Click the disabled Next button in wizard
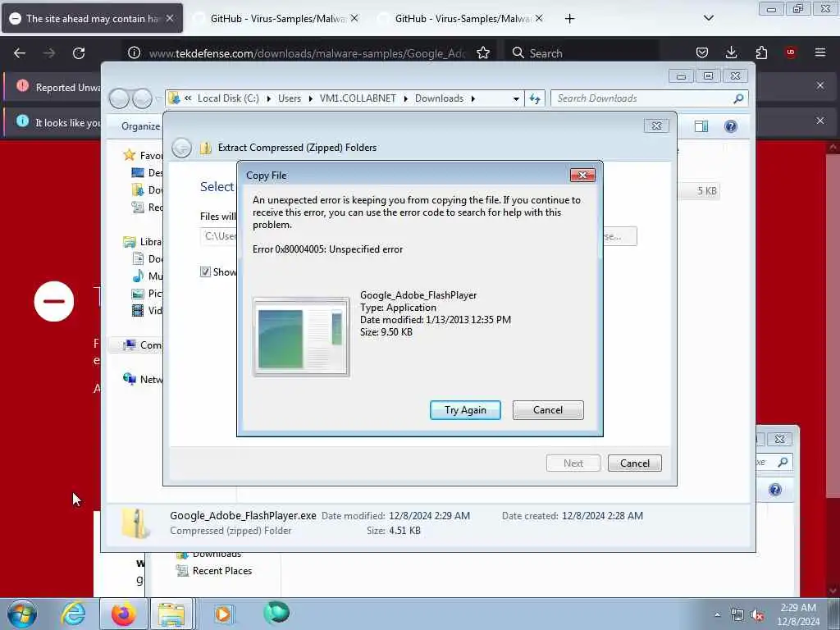This screenshot has height=630, width=840. click(x=573, y=463)
